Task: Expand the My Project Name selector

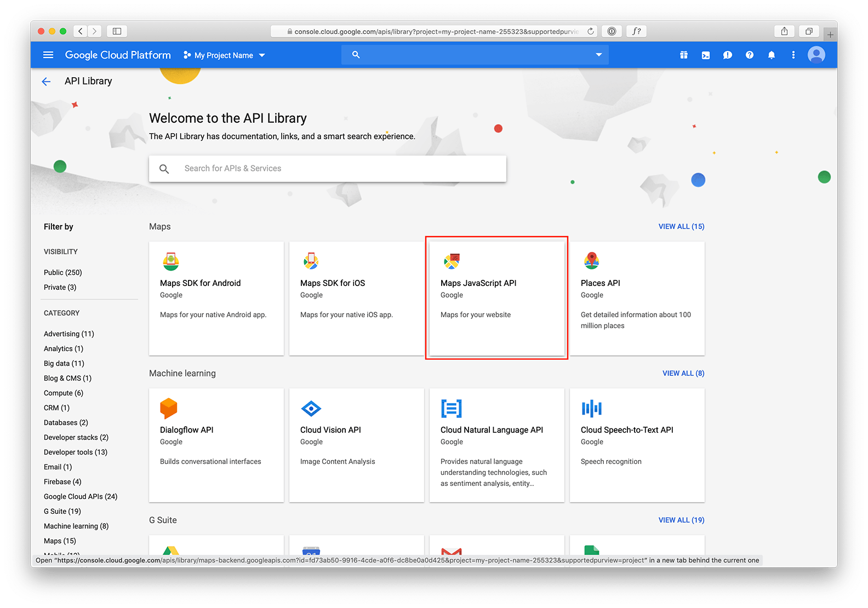Action: pyautogui.click(x=224, y=55)
